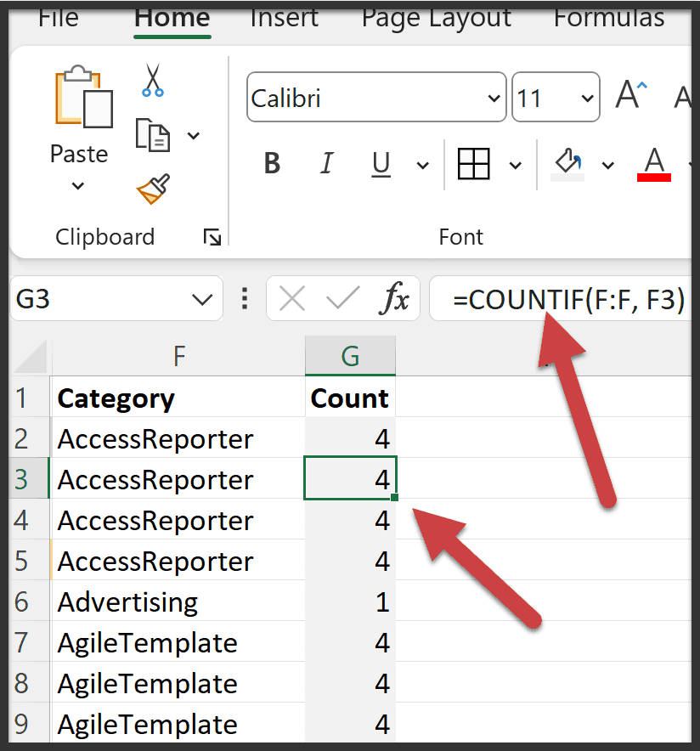This screenshot has width=700, height=751.
Task: Click Increase Font Size icon
Action: point(631,97)
